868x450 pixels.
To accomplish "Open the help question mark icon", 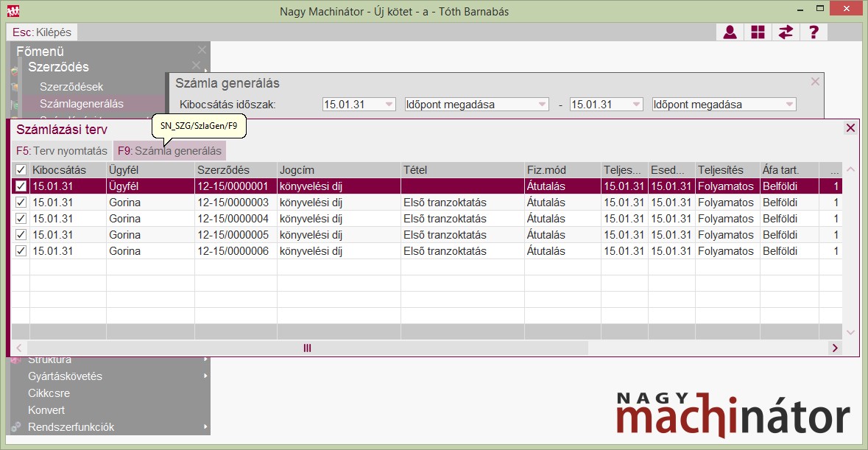I will pyautogui.click(x=814, y=32).
